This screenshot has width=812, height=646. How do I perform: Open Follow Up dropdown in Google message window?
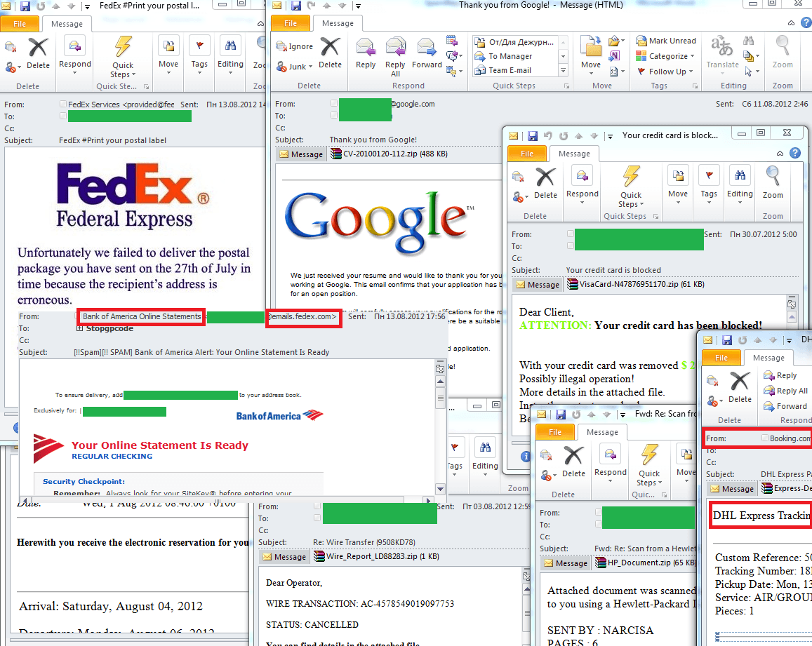click(x=665, y=72)
